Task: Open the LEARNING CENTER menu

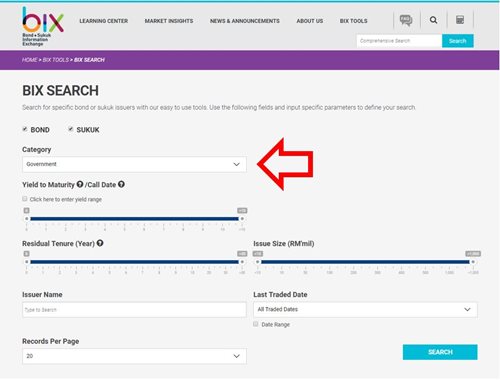Action: [x=104, y=21]
